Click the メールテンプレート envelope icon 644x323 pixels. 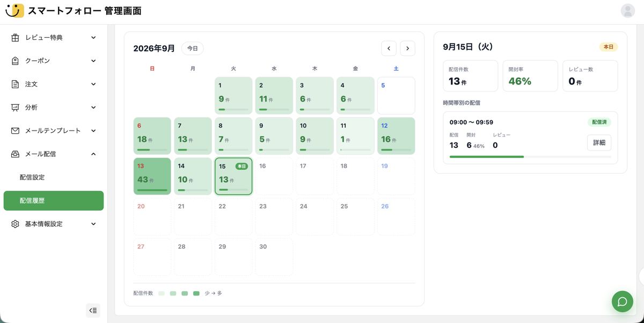click(15, 131)
